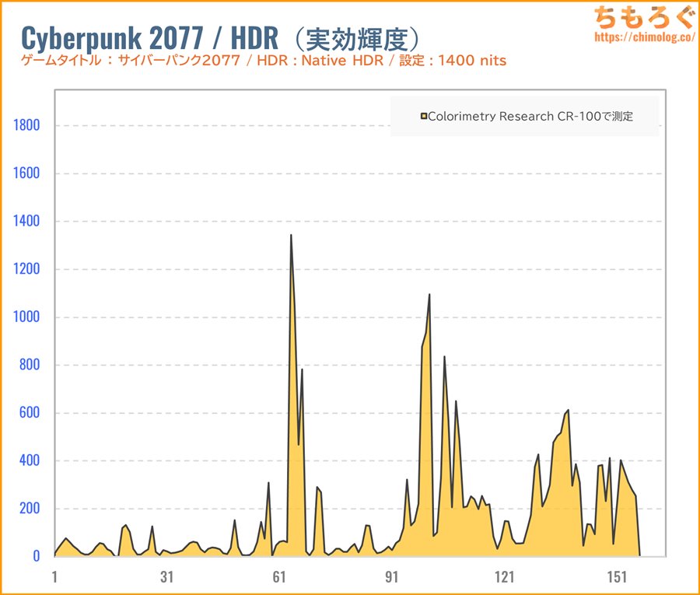
Task: Click x-axis label 31
Action: tap(167, 576)
